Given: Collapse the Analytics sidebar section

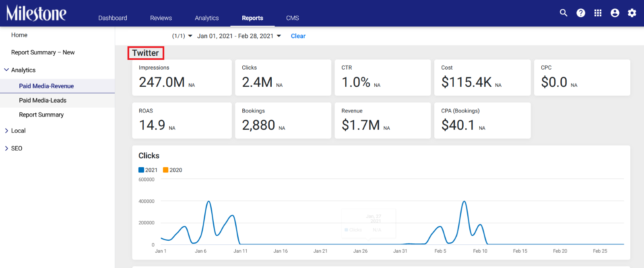Looking at the screenshot, I should (6, 70).
